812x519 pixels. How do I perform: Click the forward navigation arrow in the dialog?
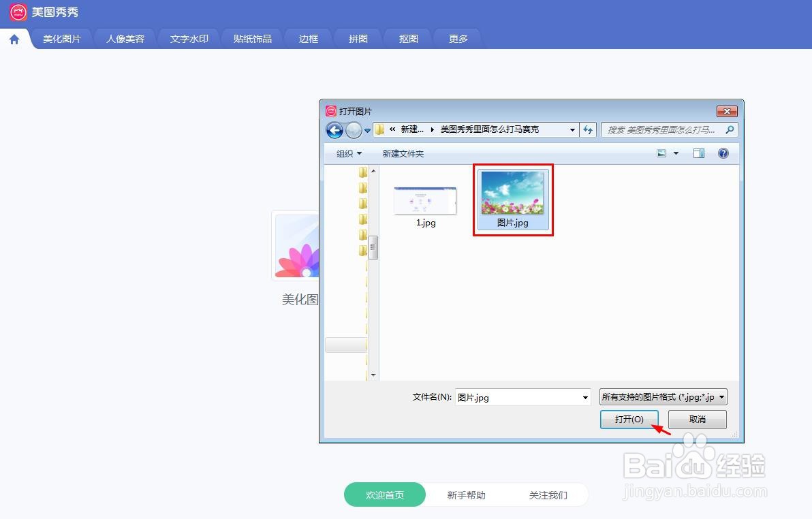click(x=354, y=129)
